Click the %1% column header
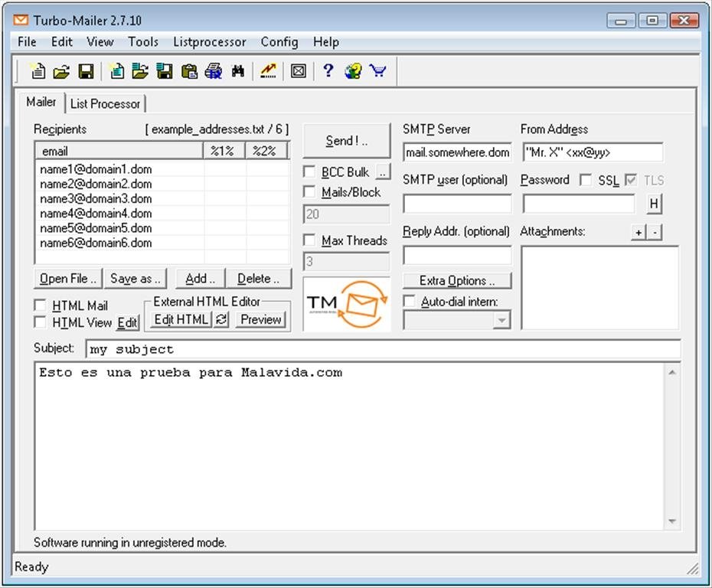Screen dimensions: 712x588 [224, 151]
